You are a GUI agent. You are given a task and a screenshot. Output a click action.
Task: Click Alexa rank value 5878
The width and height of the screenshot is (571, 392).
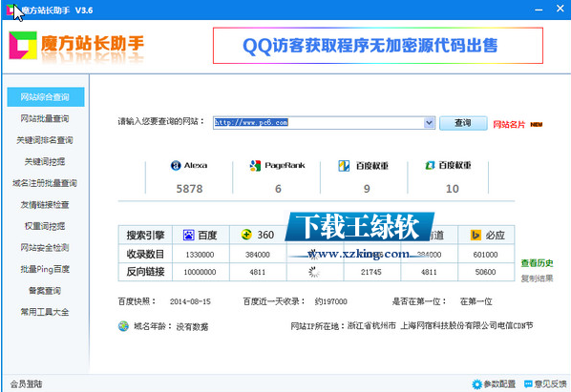[189, 189]
